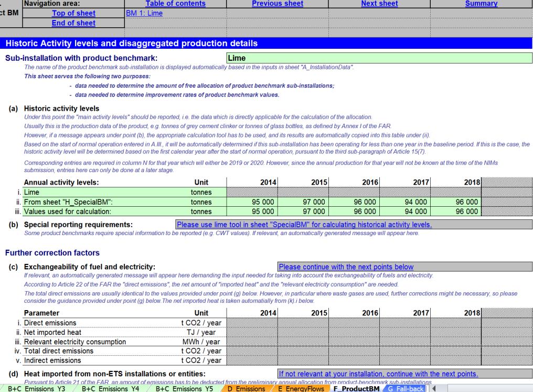Click the horizontal scrollbar left arrow
The width and height of the screenshot is (533, 392).
point(434,388)
